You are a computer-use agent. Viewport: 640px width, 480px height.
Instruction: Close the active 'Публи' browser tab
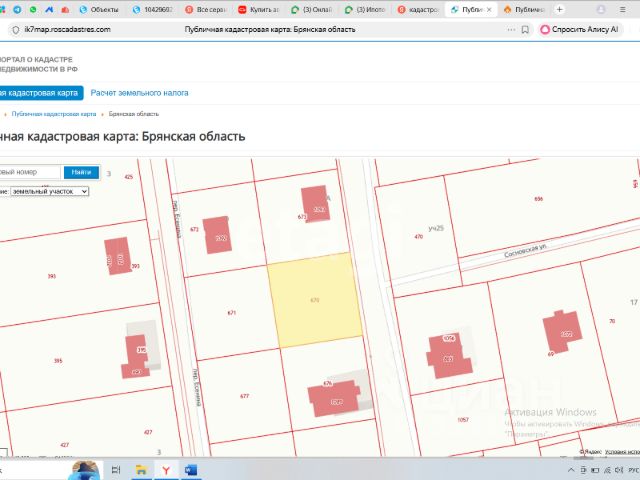pyautogui.click(x=489, y=9)
